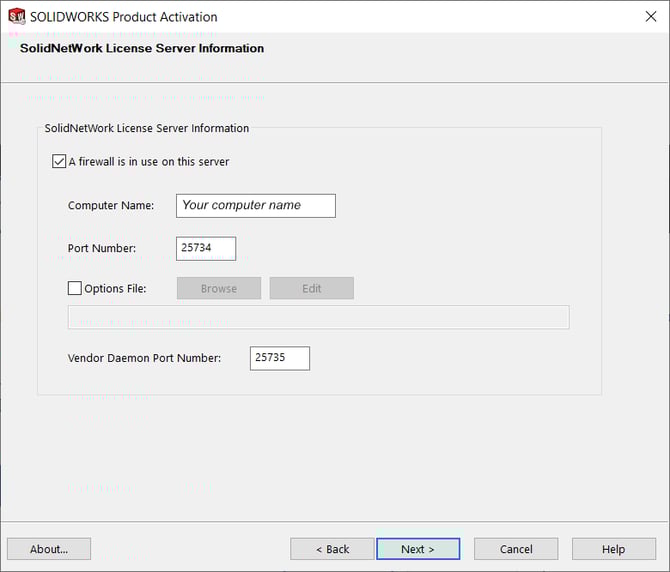The image size is (670, 572).
Task: Uncheck the firewall in use checkbox
Action: tap(59, 161)
